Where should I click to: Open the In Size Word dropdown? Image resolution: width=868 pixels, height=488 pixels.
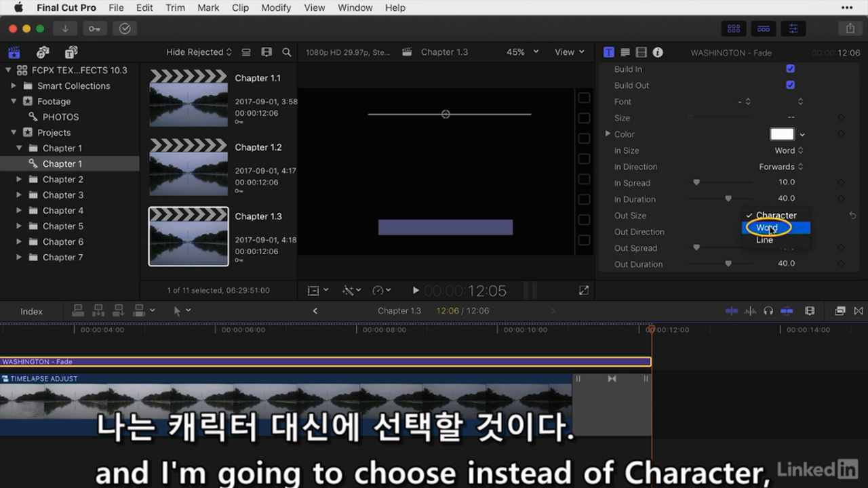point(789,150)
